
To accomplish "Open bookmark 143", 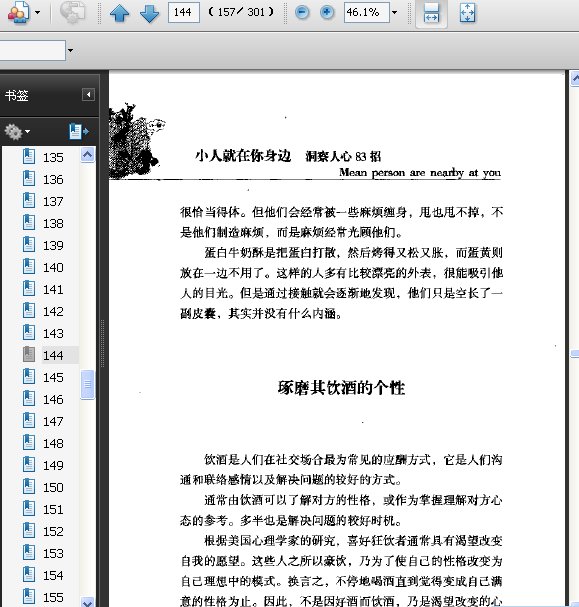I will (53, 333).
